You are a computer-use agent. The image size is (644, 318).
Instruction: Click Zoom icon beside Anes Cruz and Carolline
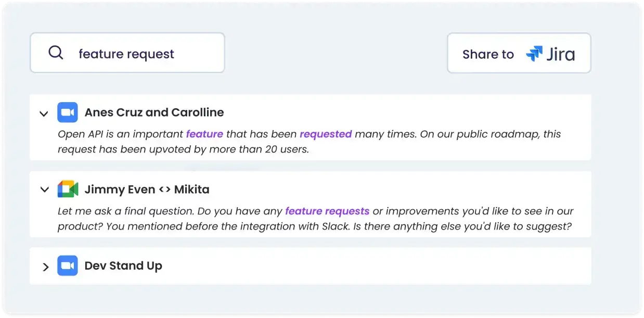68,112
